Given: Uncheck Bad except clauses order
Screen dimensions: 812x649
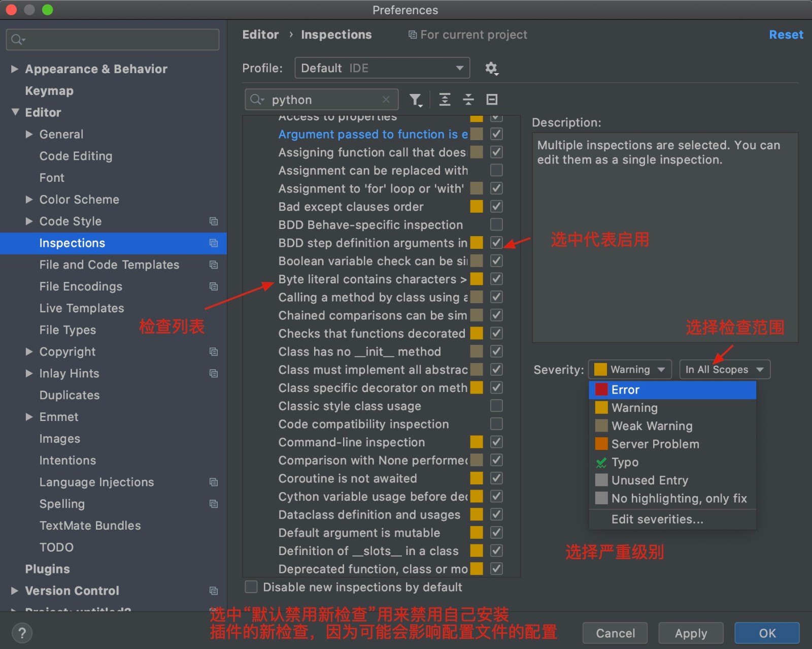Looking at the screenshot, I should tap(496, 207).
